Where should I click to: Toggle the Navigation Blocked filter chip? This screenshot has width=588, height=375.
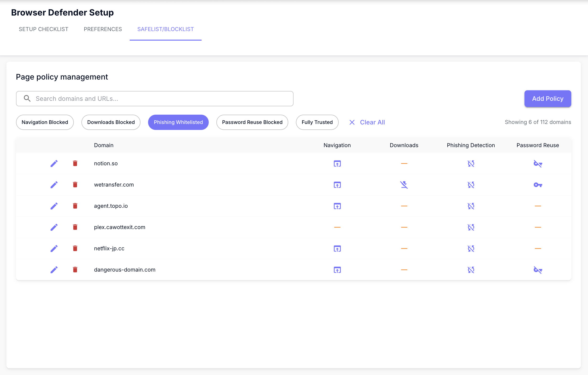click(45, 122)
